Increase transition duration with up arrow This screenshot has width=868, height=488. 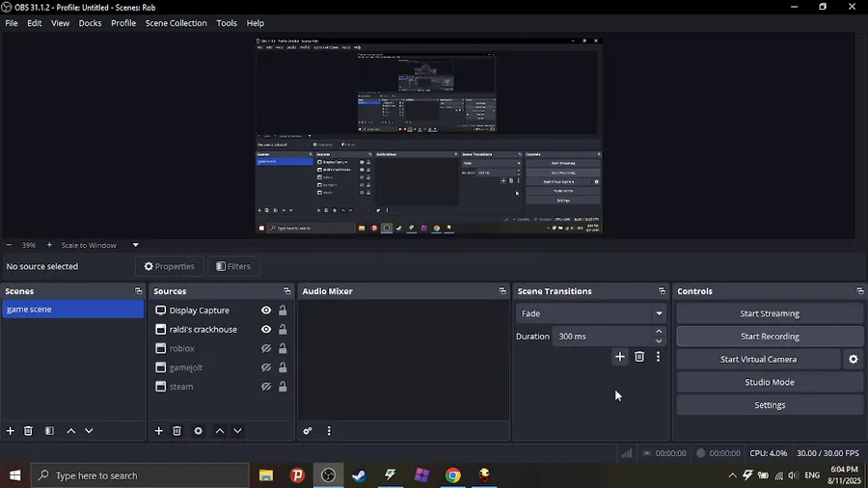click(x=659, y=332)
